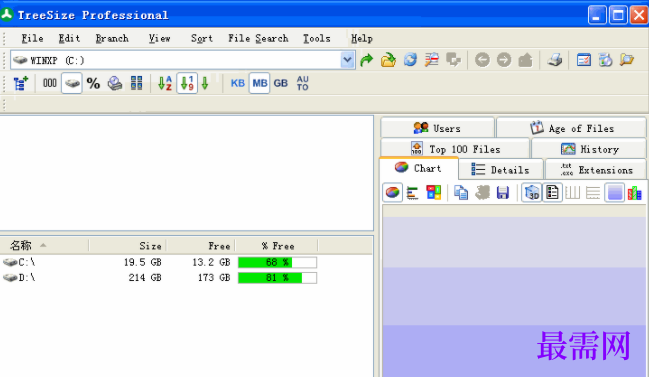Switch to the Age of Files tab

[572, 128]
